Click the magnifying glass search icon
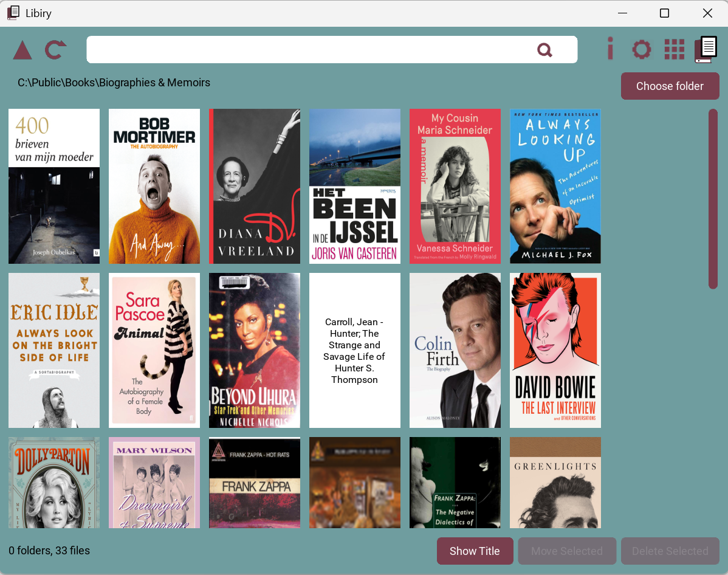 pyautogui.click(x=544, y=50)
